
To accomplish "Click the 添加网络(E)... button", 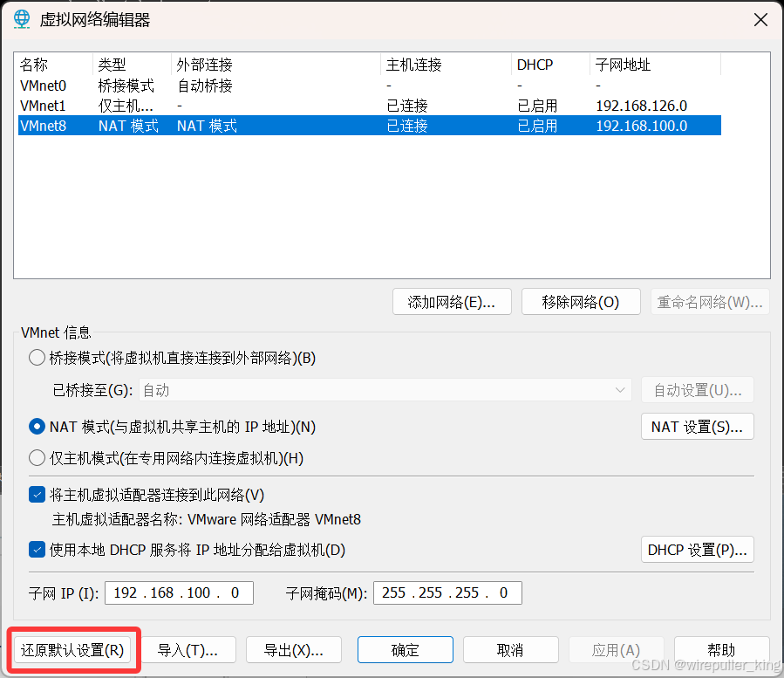I will [x=452, y=302].
